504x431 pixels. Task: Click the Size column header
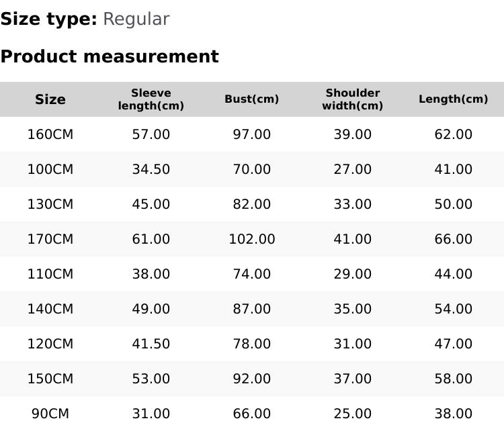[x=50, y=99]
